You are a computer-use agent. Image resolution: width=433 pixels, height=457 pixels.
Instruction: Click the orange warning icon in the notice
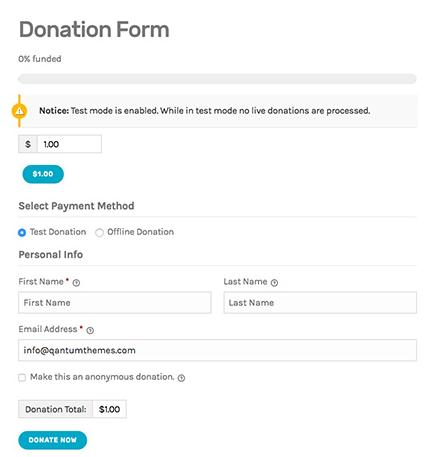coord(19,111)
